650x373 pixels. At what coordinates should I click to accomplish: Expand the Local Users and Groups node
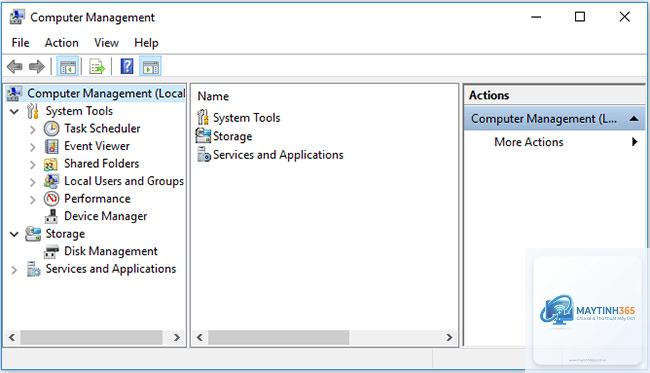pyautogui.click(x=33, y=182)
